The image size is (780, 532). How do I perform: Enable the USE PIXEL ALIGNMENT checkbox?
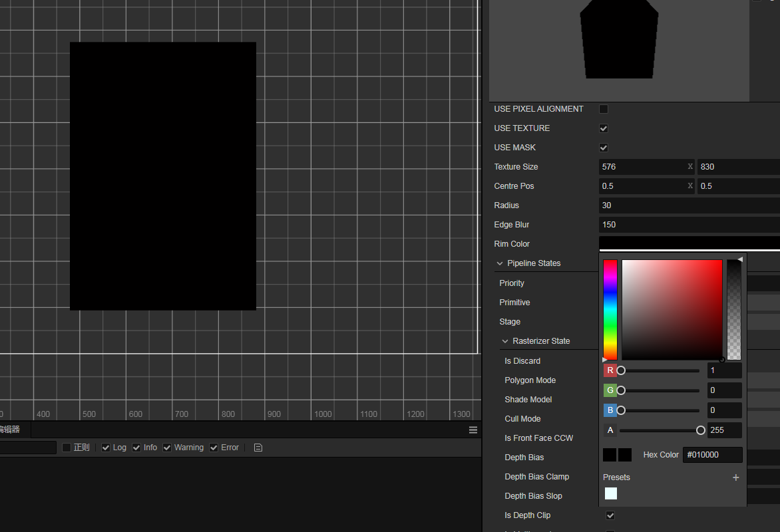tap(604, 109)
